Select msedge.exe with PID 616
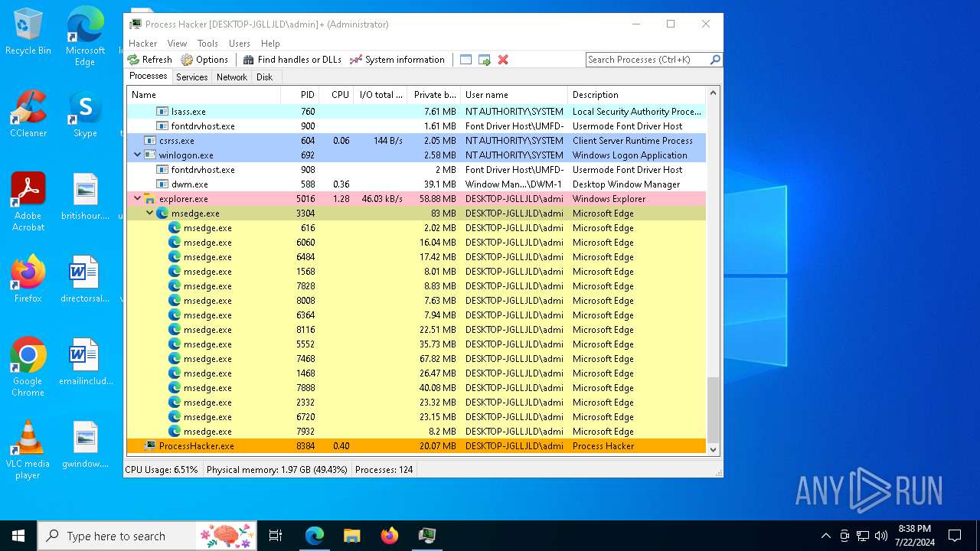 click(416, 228)
